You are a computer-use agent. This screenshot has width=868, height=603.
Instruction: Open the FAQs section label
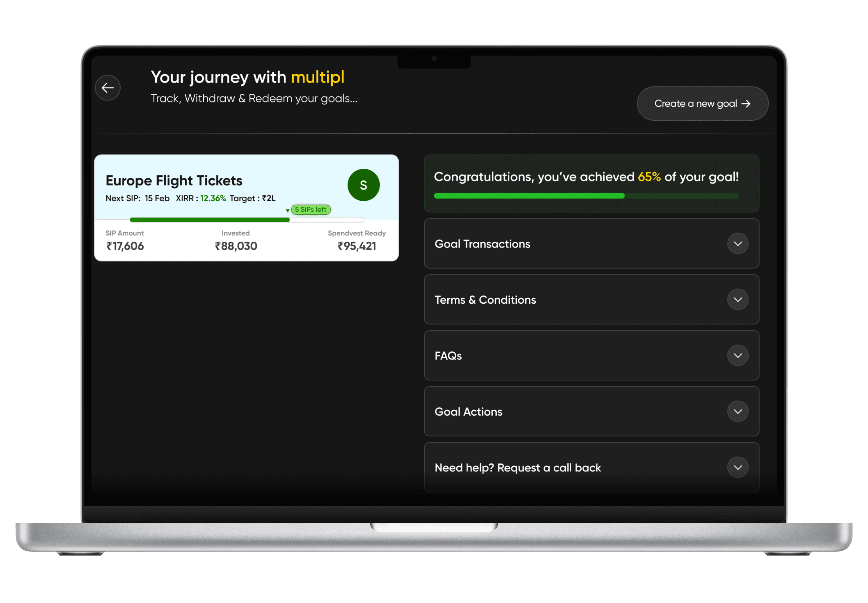pyautogui.click(x=448, y=356)
